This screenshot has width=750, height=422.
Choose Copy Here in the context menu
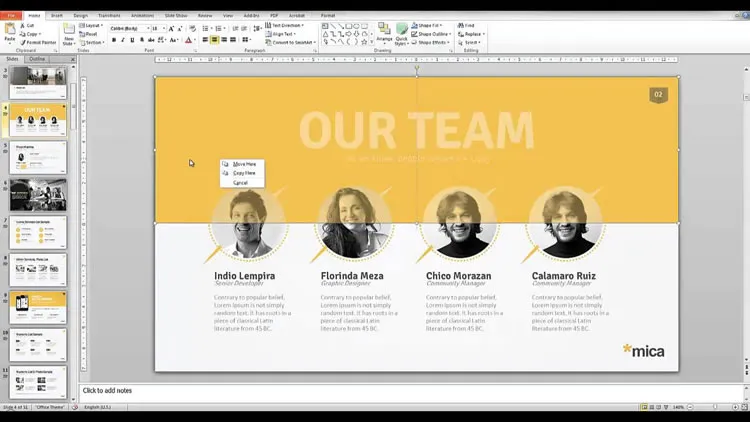242,173
